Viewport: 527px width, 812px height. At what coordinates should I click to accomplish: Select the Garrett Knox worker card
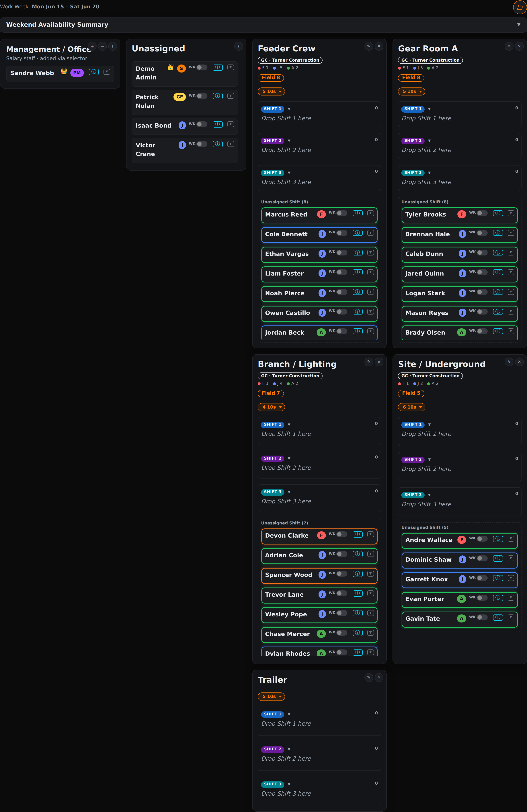tap(459, 580)
